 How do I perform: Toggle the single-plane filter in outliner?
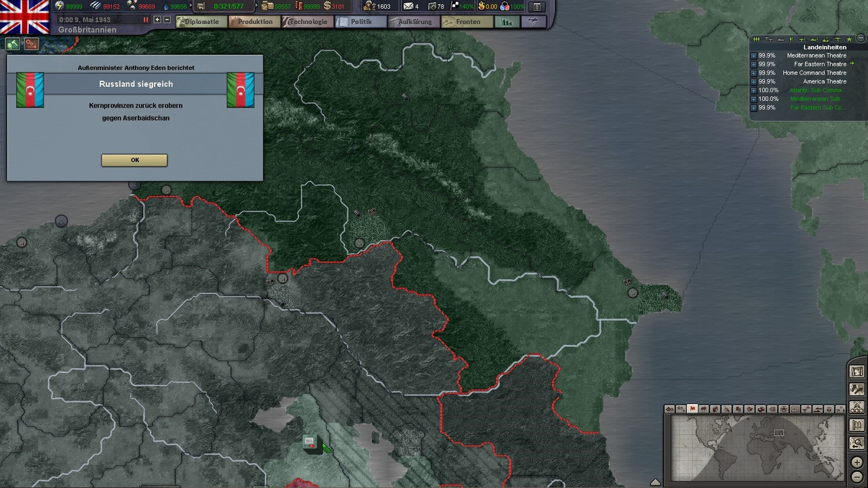[837, 39]
